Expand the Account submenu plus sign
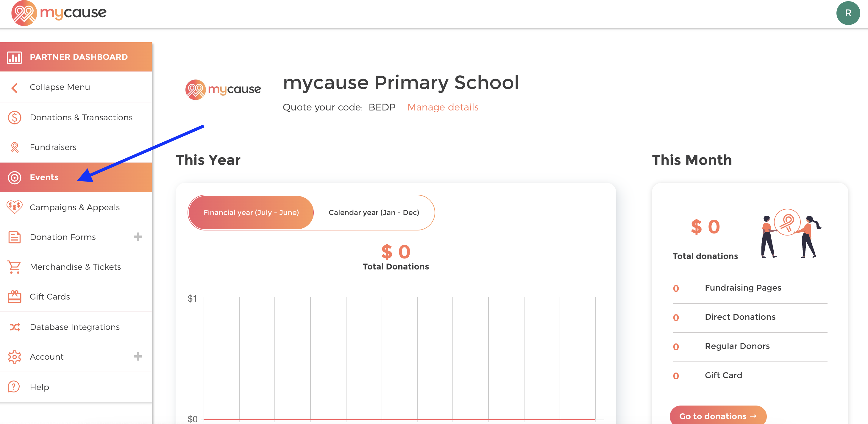The height and width of the screenshot is (424, 868). coord(138,357)
